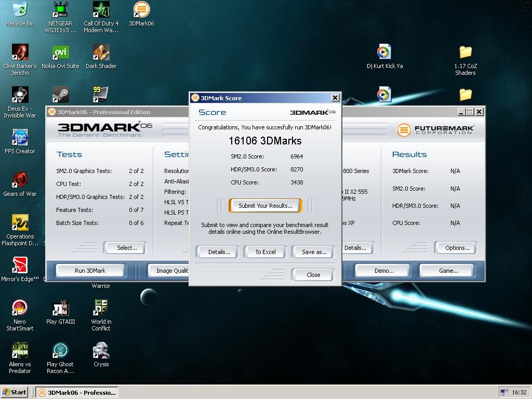
Task: Open the unlabeled folder below CoZ Shaders
Action: coord(465,95)
